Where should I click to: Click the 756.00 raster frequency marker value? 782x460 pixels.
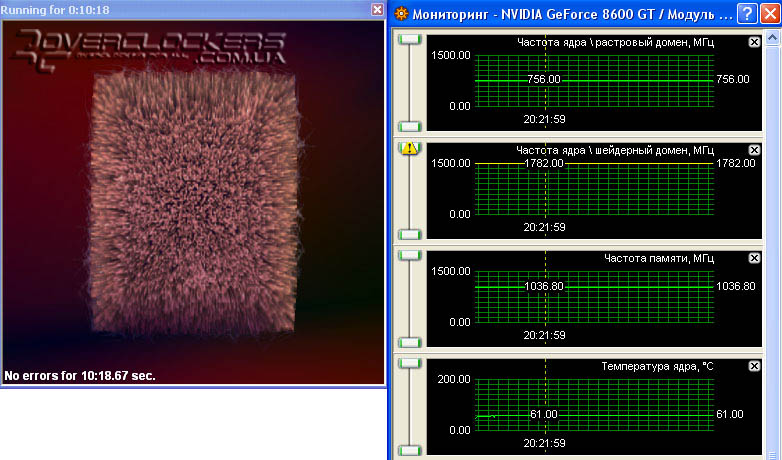[x=544, y=79]
